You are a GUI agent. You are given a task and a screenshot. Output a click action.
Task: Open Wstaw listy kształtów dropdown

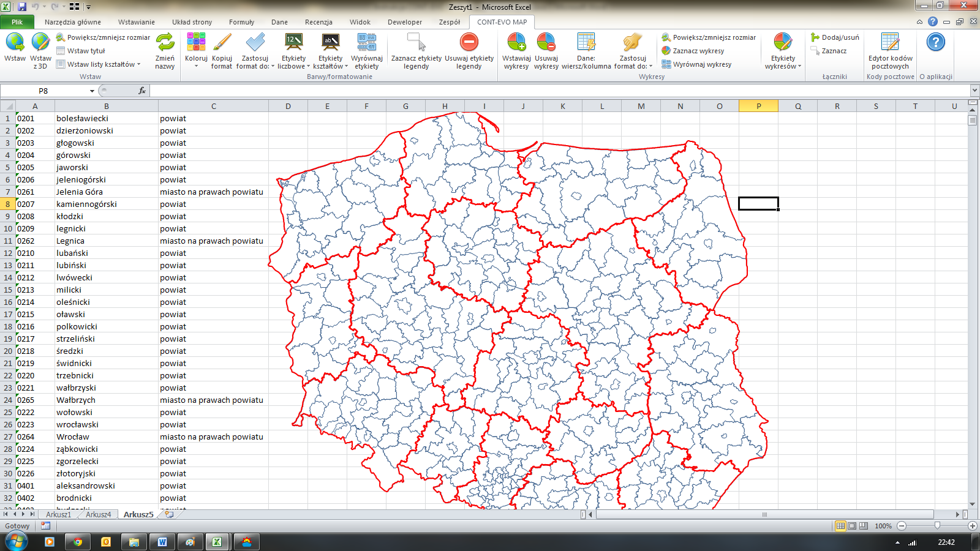pyautogui.click(x=99, y=64)
